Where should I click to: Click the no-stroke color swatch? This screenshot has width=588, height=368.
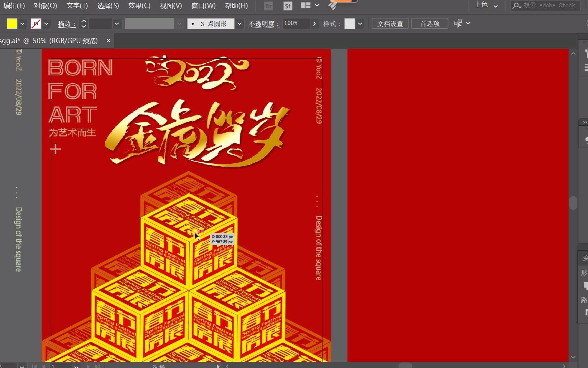[x=35, y=24]
